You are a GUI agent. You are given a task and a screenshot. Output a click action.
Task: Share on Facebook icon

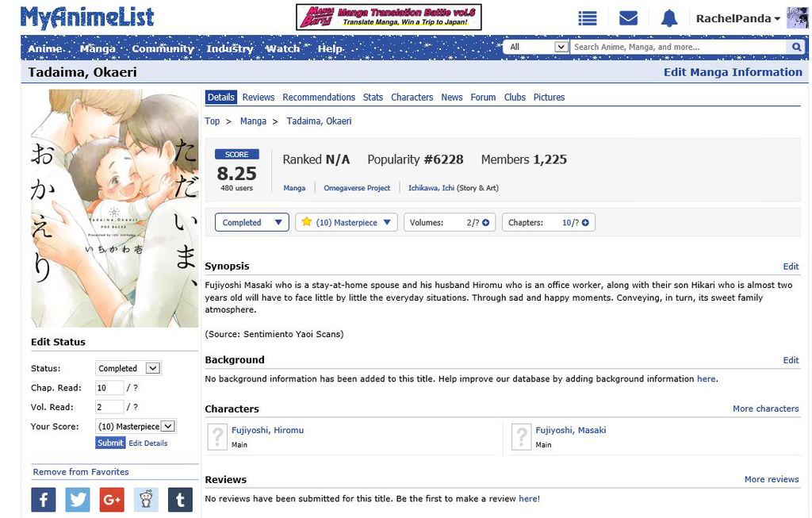pos(43,500)
